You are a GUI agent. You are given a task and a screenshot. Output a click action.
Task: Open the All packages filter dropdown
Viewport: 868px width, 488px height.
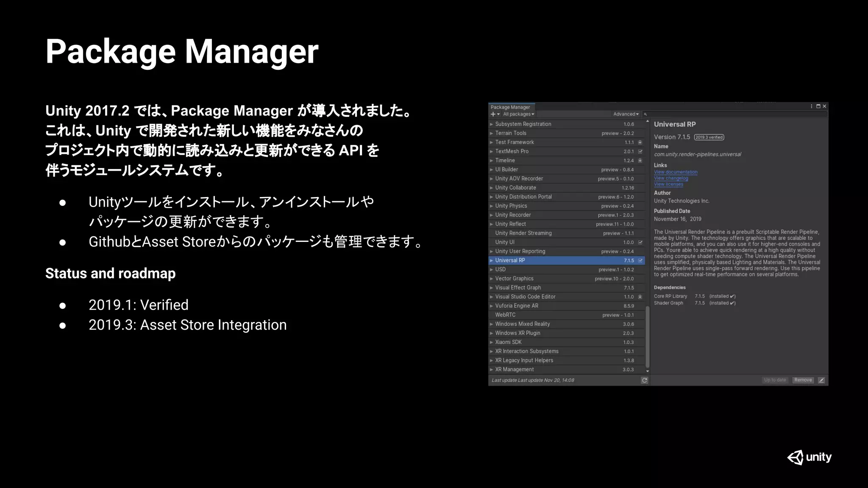click(x=518, y=114)
